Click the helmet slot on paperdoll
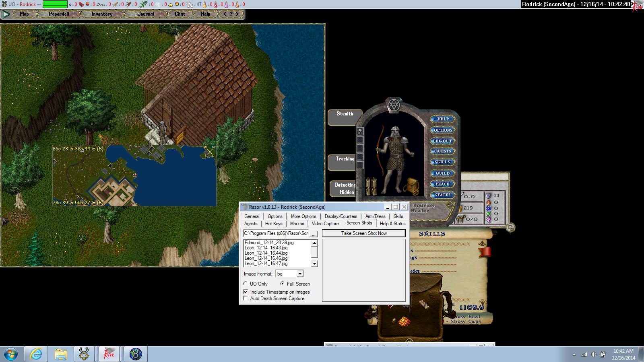This screenshot has width=644, height=362. [360, 132]
